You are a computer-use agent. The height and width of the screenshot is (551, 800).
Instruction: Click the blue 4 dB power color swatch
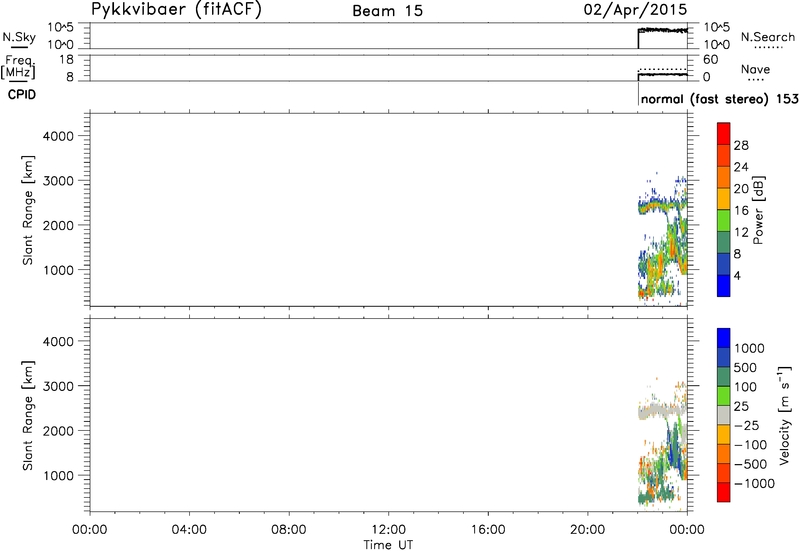(x=723, y=286)
